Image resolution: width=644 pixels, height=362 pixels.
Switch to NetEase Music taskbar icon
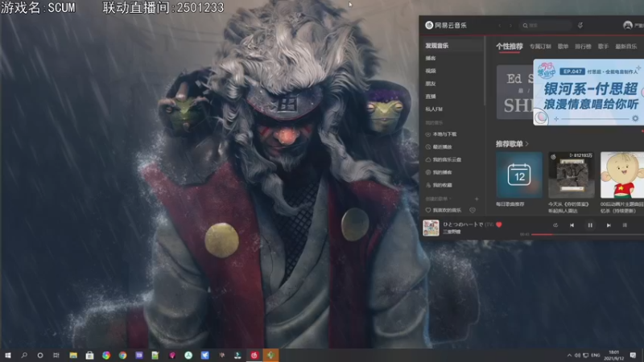click(254, 356)
